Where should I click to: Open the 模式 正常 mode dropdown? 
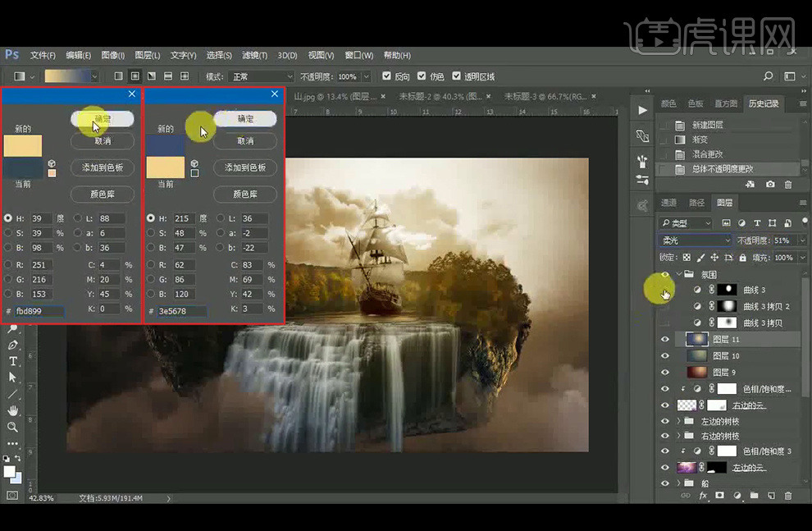tap(260, 76)
